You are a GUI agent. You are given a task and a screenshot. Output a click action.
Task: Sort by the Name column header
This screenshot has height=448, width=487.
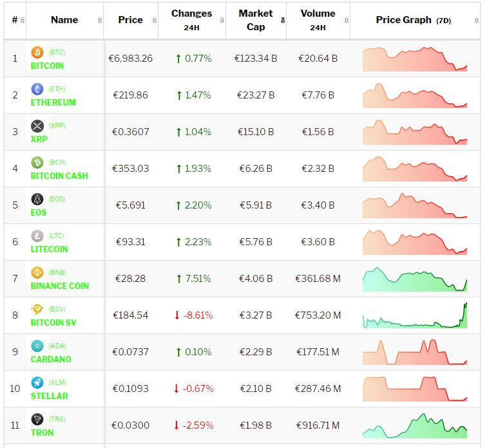point(64,20)
